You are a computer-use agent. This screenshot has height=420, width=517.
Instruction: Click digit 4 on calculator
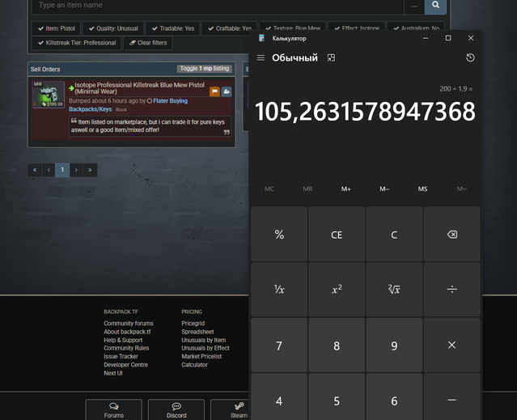279,400
